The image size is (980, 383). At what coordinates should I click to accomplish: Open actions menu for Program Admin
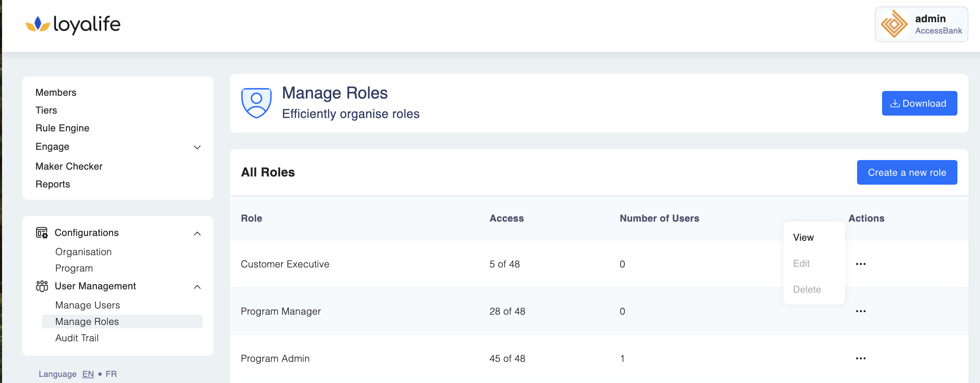pos(860,358)
